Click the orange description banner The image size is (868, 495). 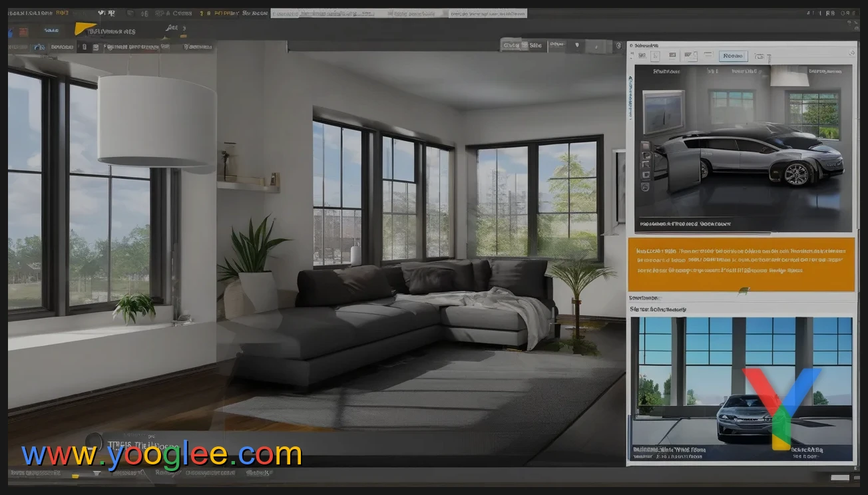(742, 264)
